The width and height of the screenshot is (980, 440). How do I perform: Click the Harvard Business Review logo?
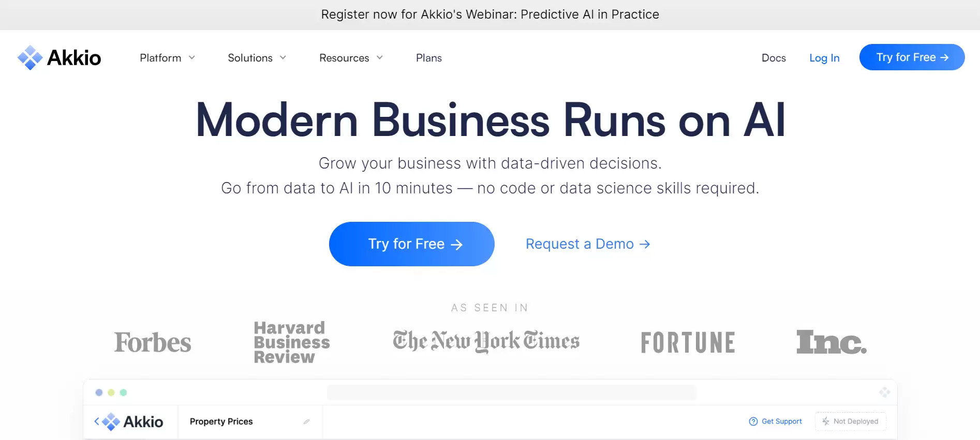[291, 342]
